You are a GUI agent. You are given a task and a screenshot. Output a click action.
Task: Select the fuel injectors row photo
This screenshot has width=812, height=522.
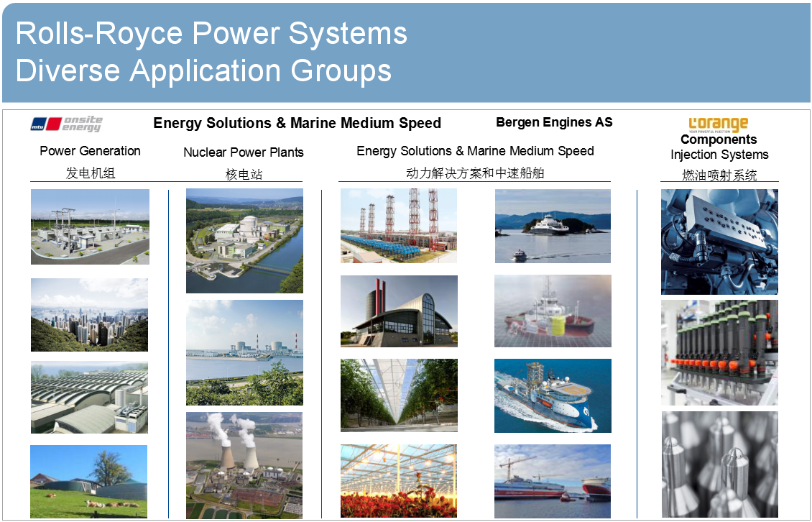(719, 352)
